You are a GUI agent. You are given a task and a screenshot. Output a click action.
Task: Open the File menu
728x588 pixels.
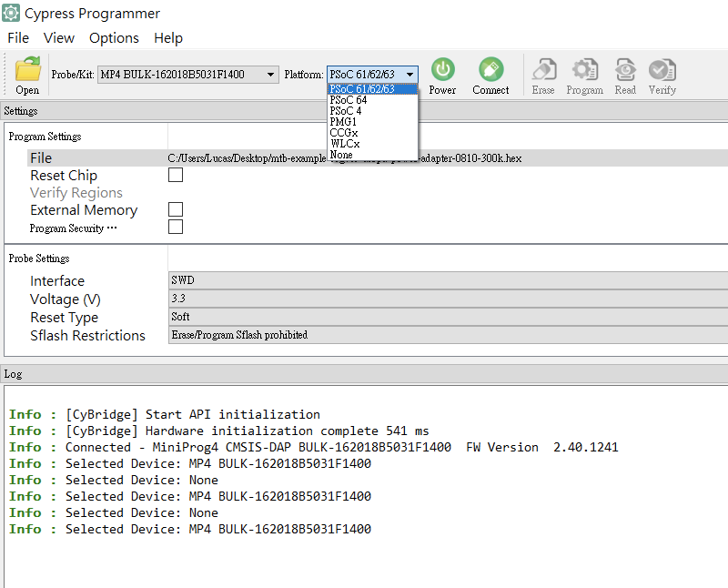(18, 38)
